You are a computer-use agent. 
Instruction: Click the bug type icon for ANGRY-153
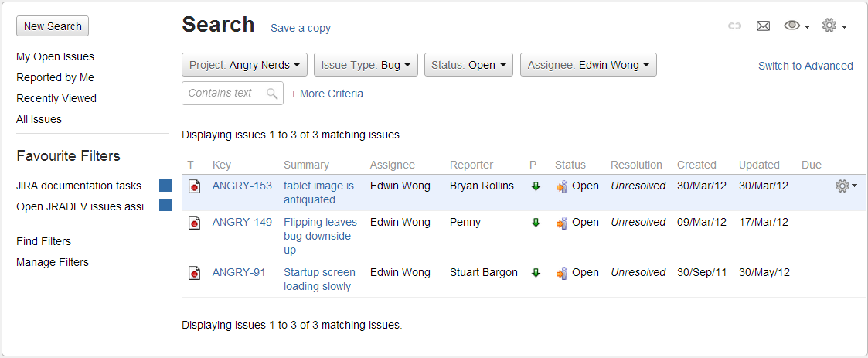click(195, 186)
